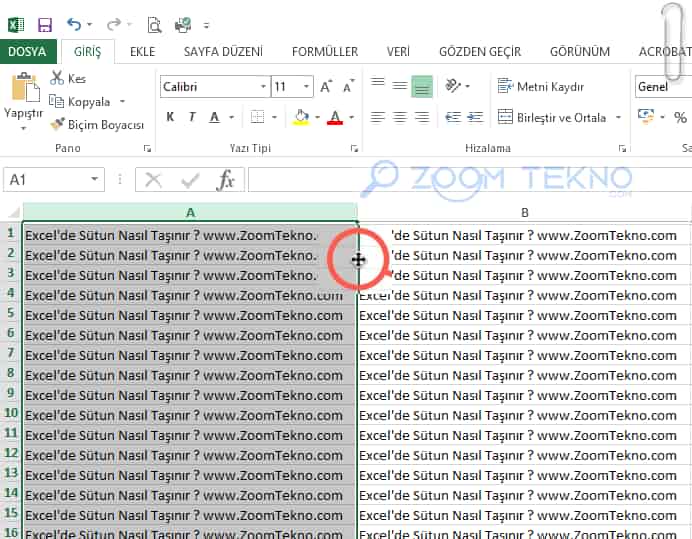Center text horizontally

(x=399, y=117)
